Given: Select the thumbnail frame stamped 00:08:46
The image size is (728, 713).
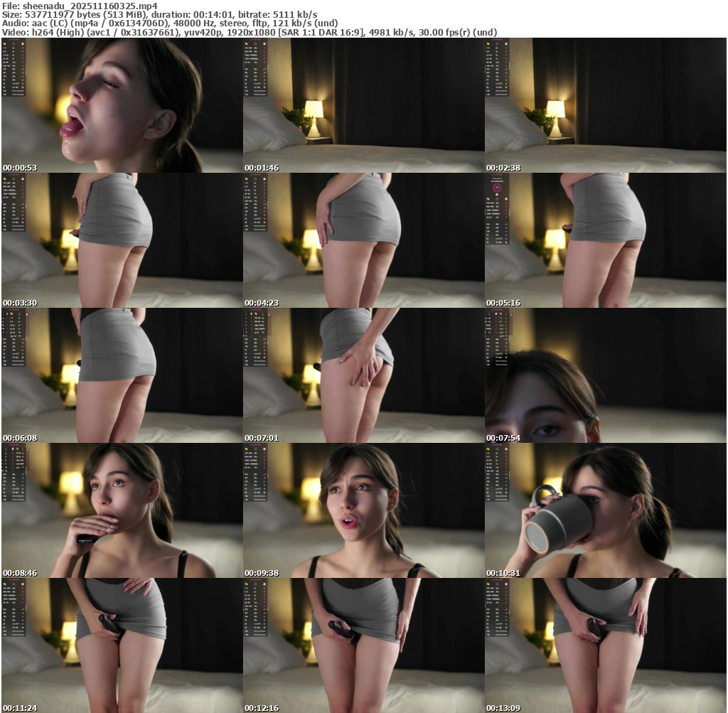Looking at the screenshot, I should (122, 510).
